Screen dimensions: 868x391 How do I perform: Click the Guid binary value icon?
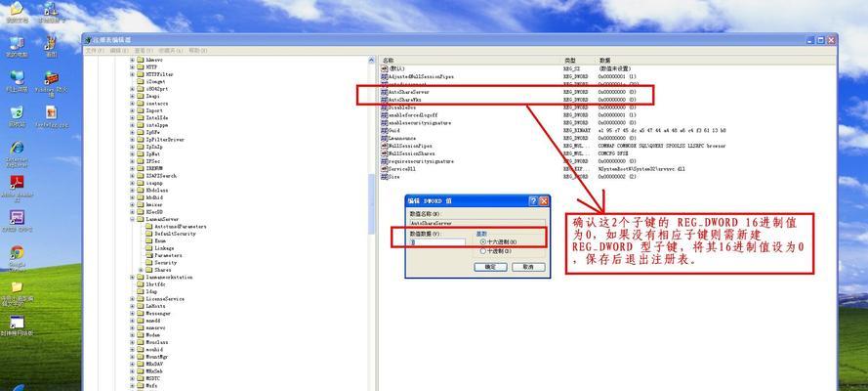[385, 130]
